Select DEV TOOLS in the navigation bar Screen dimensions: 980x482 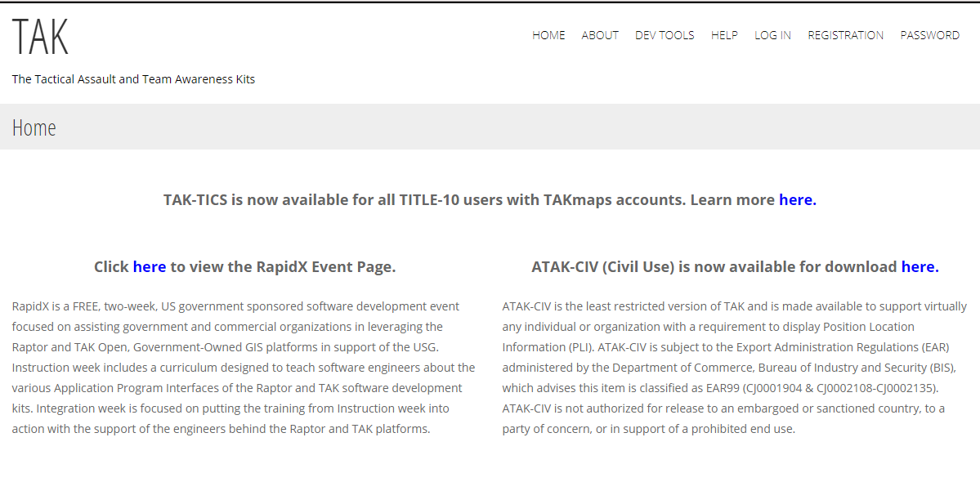tap(665, 34)
